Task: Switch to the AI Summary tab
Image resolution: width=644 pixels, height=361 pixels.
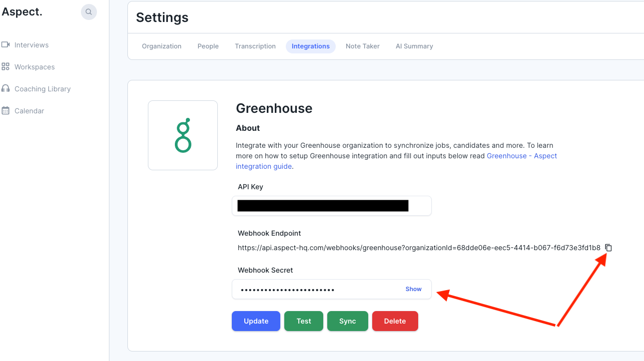Action: click(414, 46)
